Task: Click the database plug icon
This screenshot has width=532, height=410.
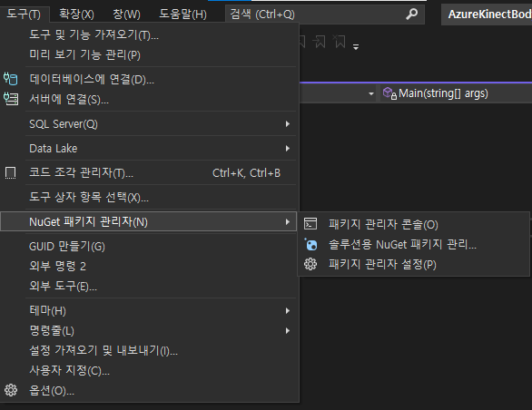Action: tap(11, 79)
